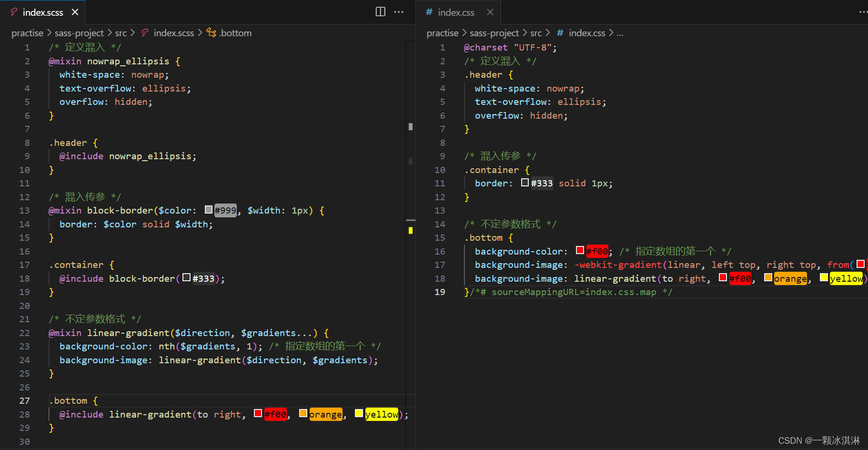
Task: Click 'sass-project' breadcrumb in right editor
Action: click(494, 33)
